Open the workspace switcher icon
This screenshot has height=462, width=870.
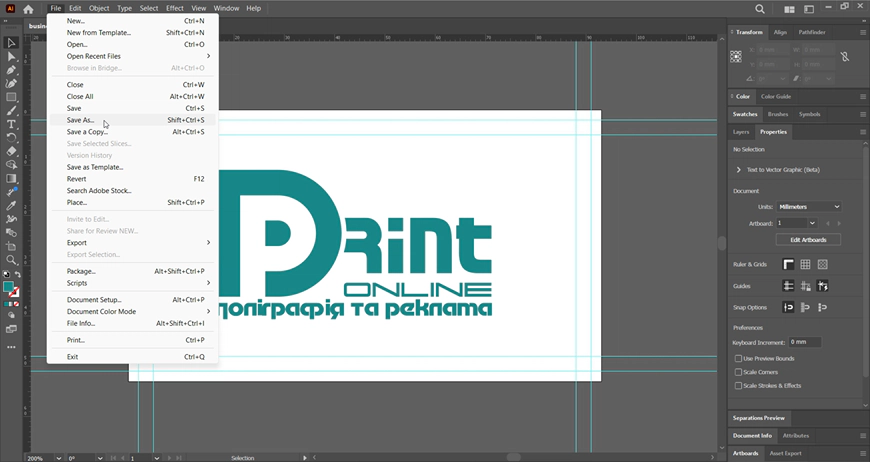coord(809,9)
